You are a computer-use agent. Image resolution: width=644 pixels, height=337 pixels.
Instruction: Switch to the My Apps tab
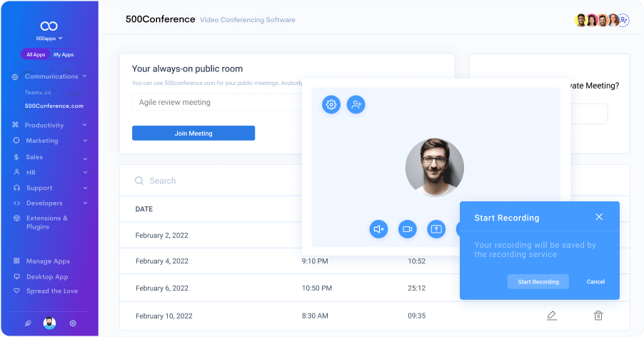[x=64, y=54]
